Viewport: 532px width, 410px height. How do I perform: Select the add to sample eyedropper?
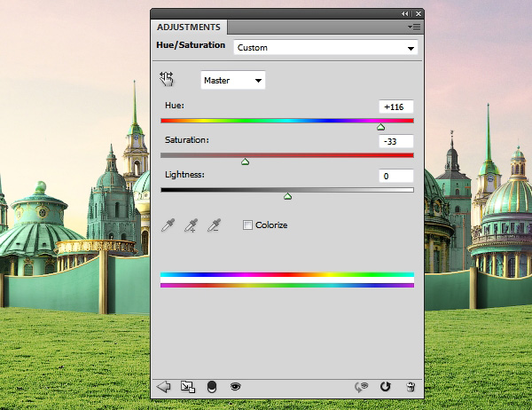point(190,226)
